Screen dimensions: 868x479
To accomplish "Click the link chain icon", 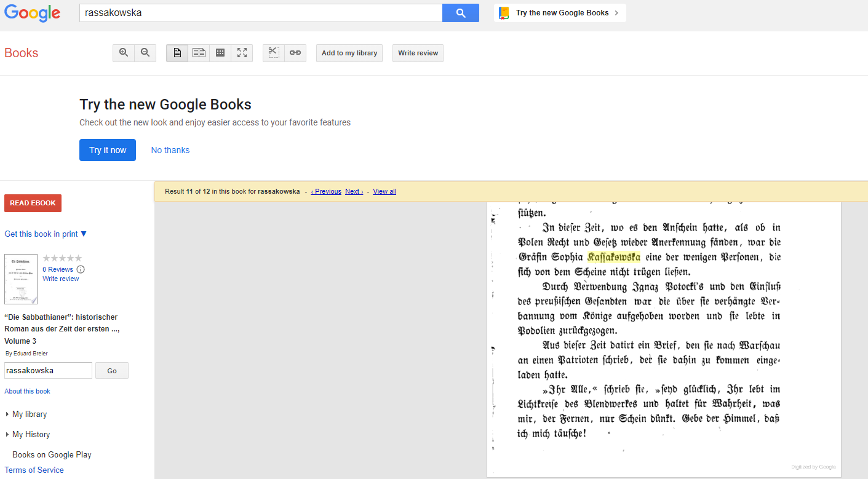I will click(295, 53).
